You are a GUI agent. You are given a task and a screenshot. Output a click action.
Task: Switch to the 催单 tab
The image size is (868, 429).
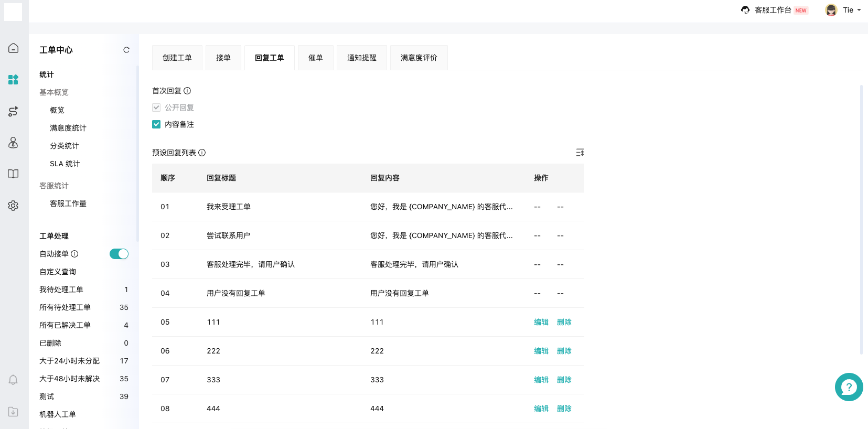click(316, 58)
